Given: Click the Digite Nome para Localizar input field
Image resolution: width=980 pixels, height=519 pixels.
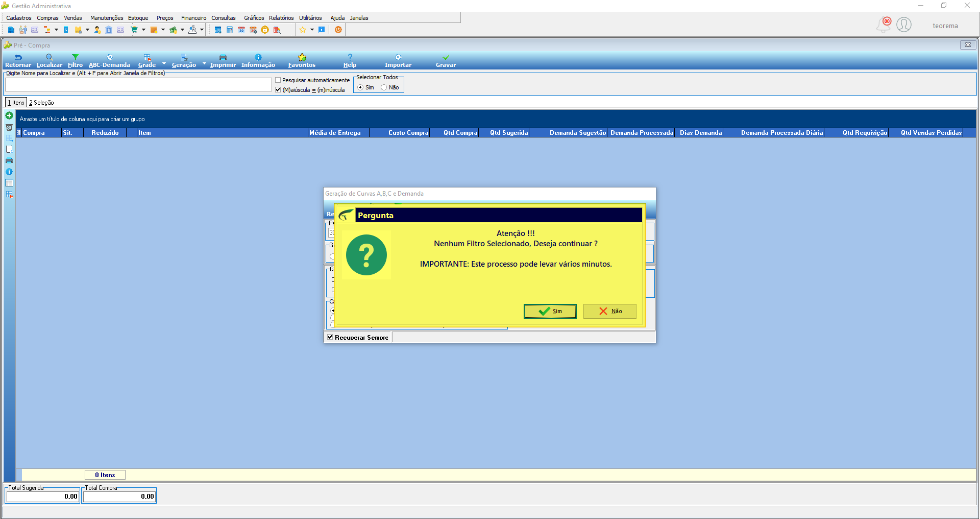Looking at the screenshot, I should (138, 85).
